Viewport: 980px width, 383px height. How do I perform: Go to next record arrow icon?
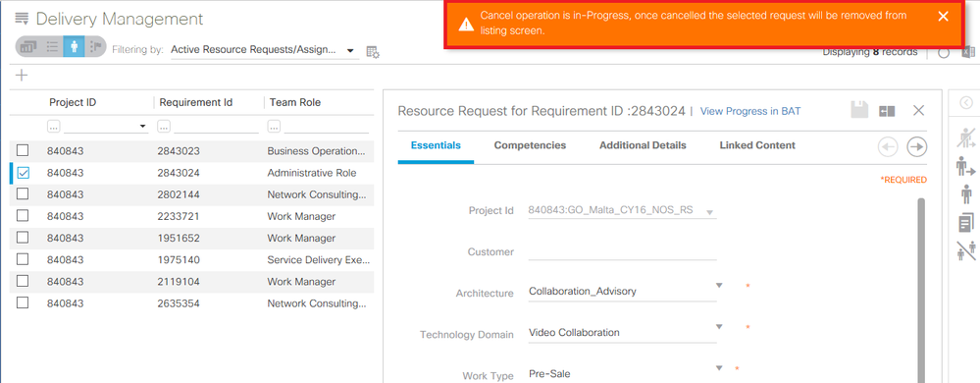tap(916, 147)
